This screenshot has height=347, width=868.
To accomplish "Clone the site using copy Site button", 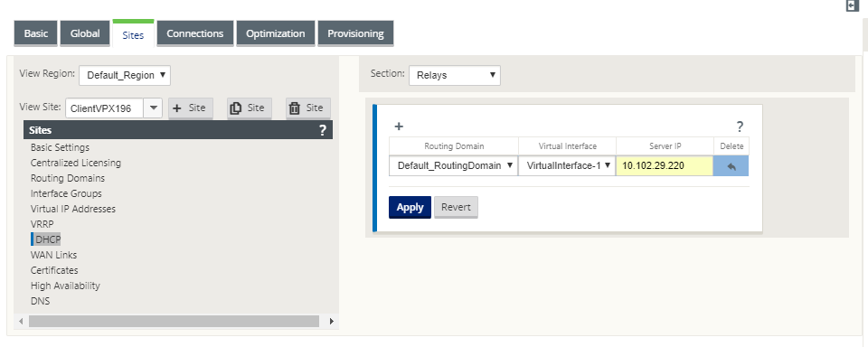I will (x=250, y=108).
